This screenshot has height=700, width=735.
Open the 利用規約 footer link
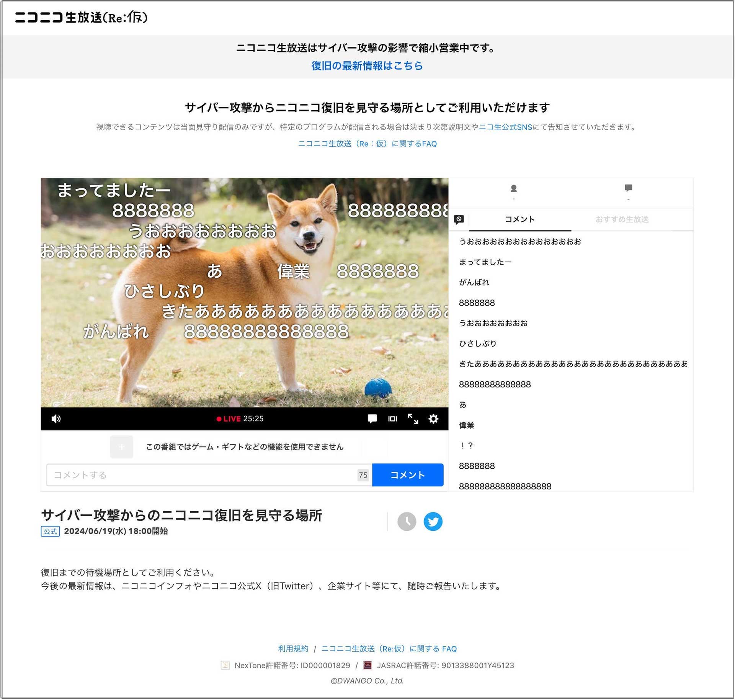292,649
